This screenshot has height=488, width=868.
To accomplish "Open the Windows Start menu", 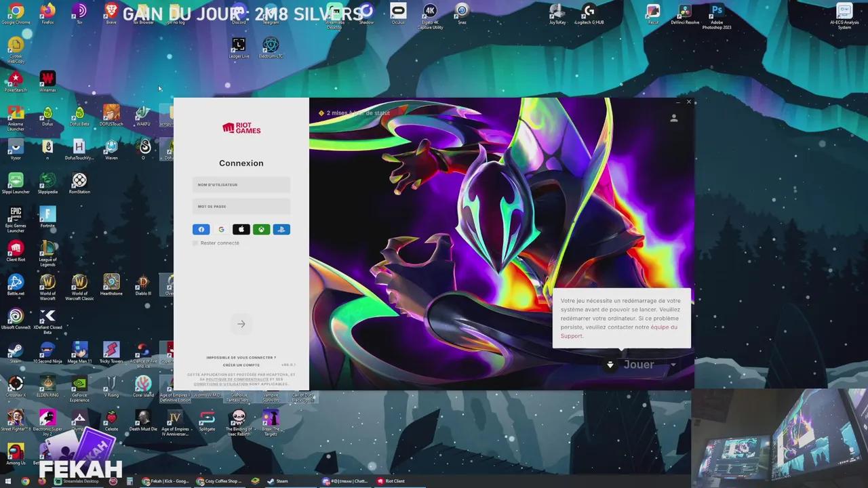I will coord(9,481).
